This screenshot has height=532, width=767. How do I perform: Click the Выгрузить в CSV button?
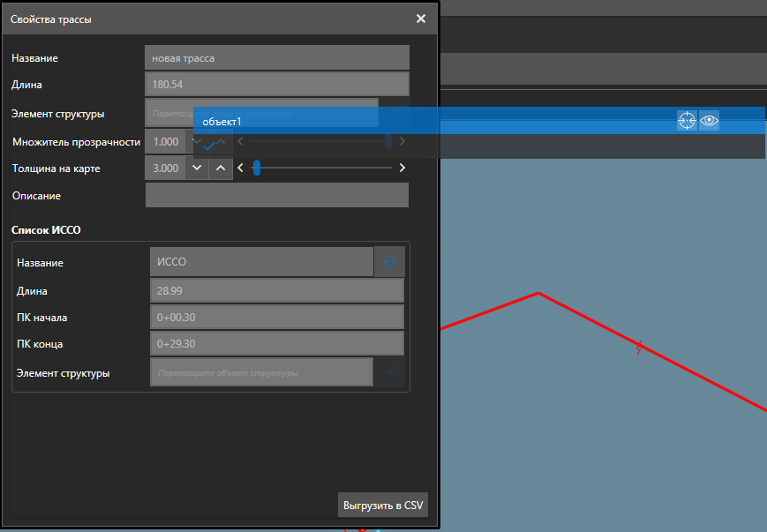click(x=382, y=506)
